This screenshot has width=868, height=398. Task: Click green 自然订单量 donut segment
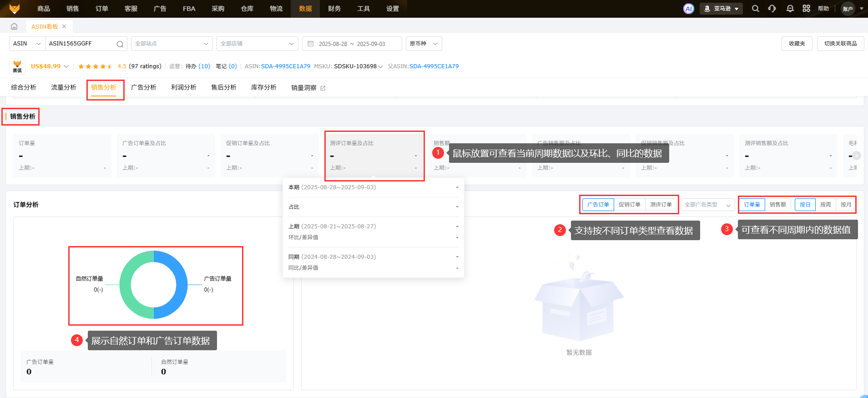pyautogui.click(x=125, y=285)
